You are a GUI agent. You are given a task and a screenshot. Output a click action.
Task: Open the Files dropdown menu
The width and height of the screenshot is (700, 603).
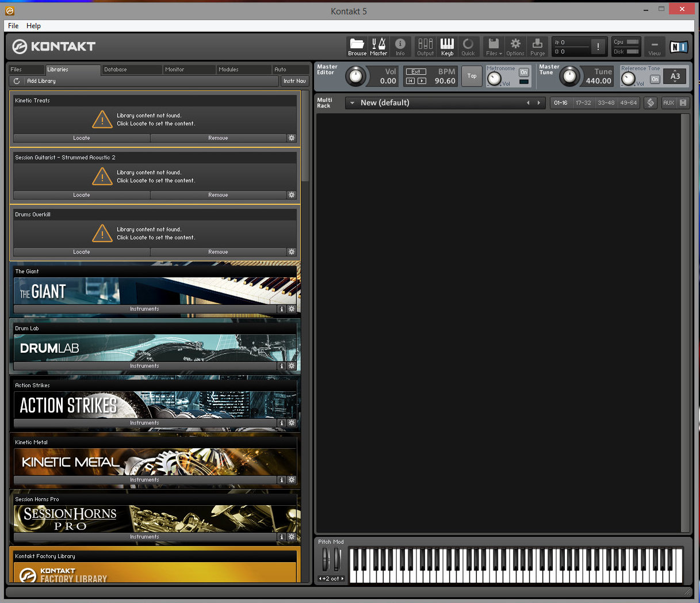click(x=494, y=46)
